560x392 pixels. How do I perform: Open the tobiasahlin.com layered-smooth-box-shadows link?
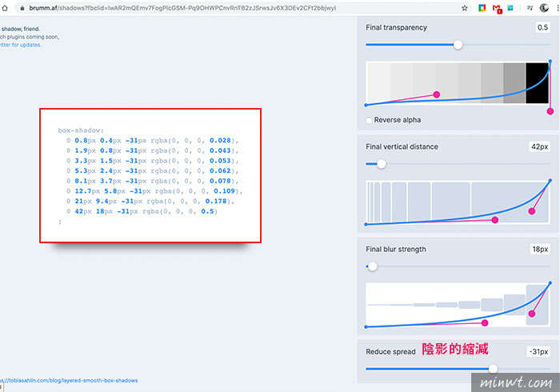[x=69, y=381]
